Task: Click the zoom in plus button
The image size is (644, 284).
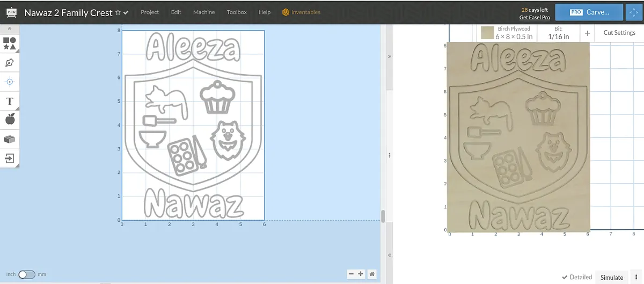Action: (x=361, y=274)
